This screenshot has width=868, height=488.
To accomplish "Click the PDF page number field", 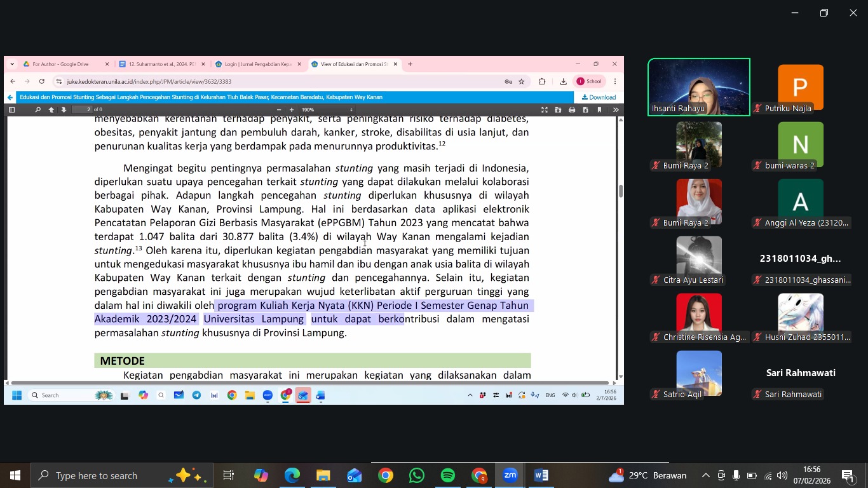I will (81, 110).
